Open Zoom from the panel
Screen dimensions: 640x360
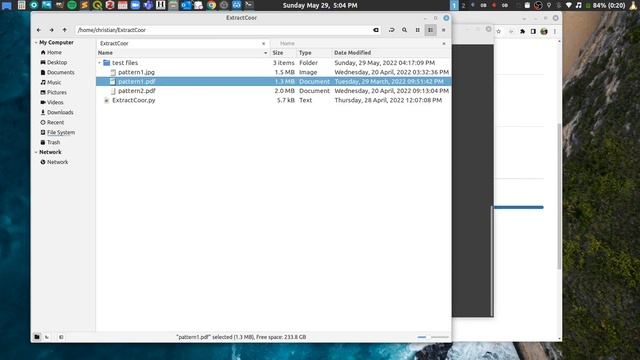[x=135, y=5]
